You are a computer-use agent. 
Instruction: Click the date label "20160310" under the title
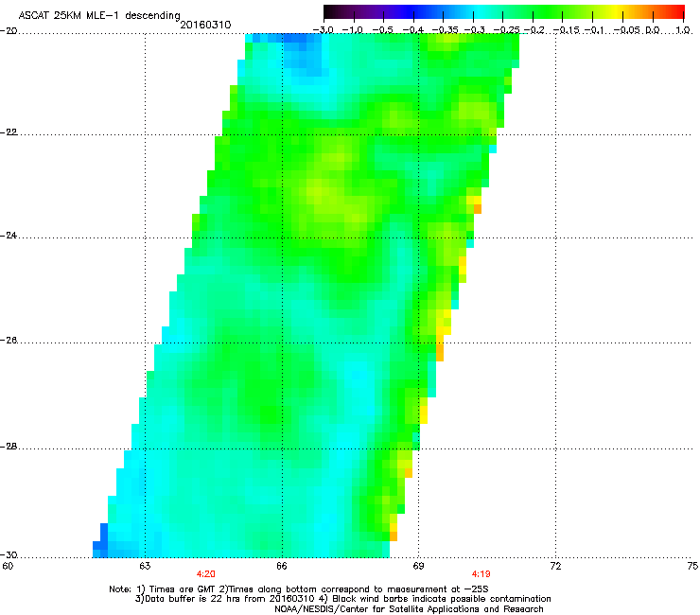point(205,25)
